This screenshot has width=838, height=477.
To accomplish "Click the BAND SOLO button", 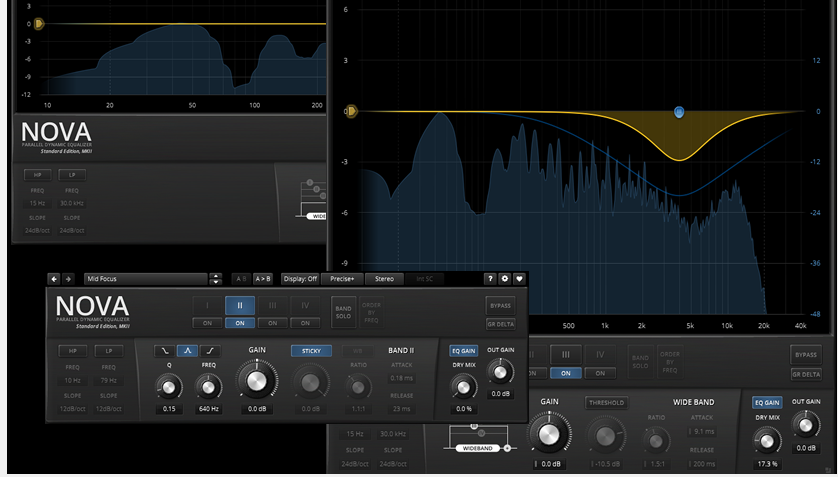I will 342,311.
